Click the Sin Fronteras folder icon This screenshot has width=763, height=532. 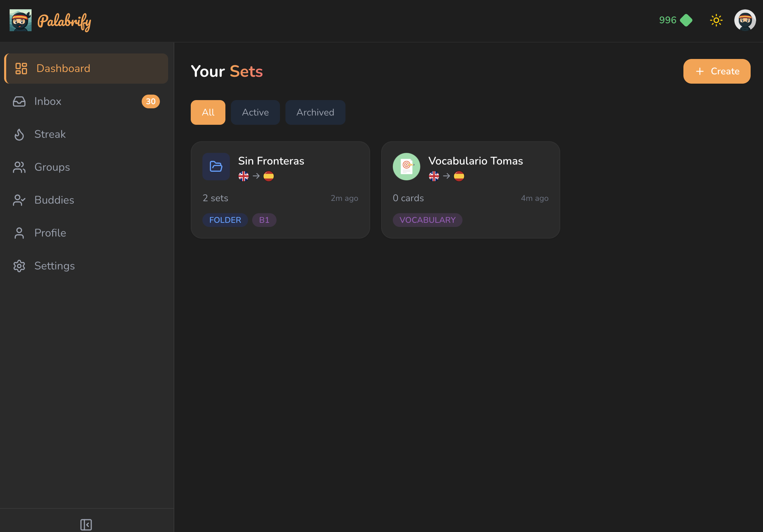tap(216, 167)
